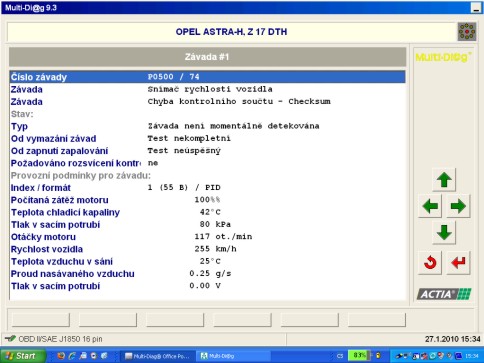Click the 15:34 system tray clock
The width and height of the screenshot is (484, 363).
471,356
